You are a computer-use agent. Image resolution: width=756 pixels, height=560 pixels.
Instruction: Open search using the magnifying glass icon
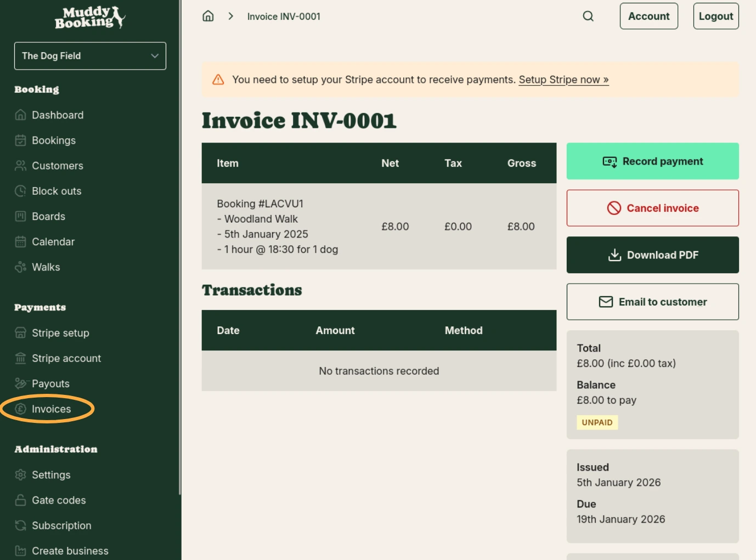588,16
